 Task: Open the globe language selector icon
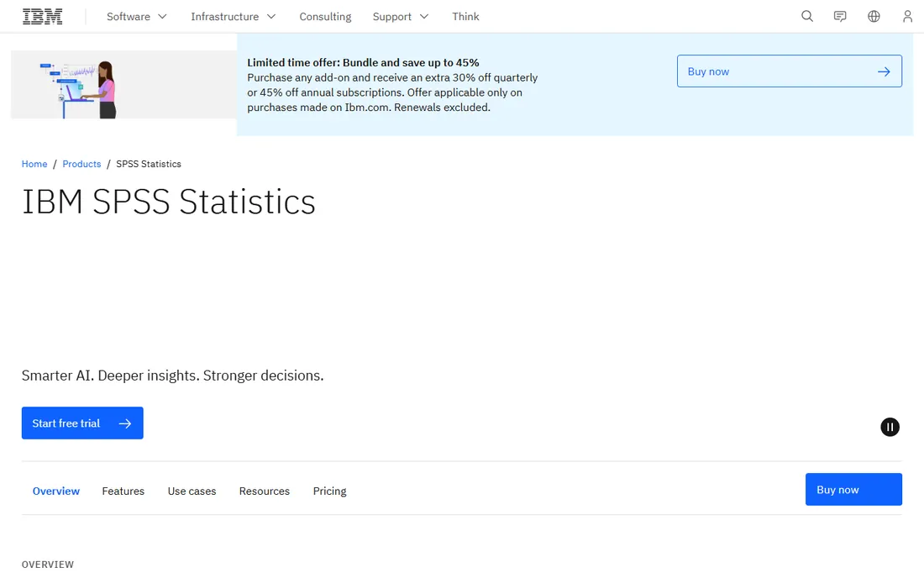click(874, 17)
